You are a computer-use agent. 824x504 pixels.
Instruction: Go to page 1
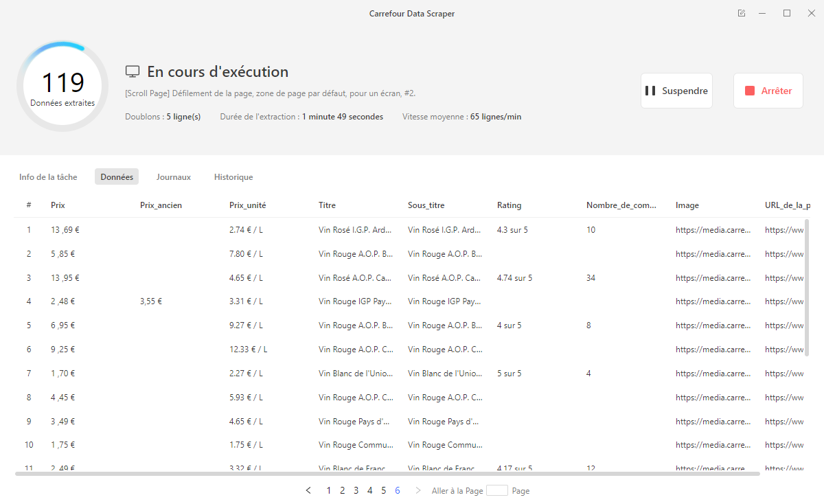click(329, 490)
